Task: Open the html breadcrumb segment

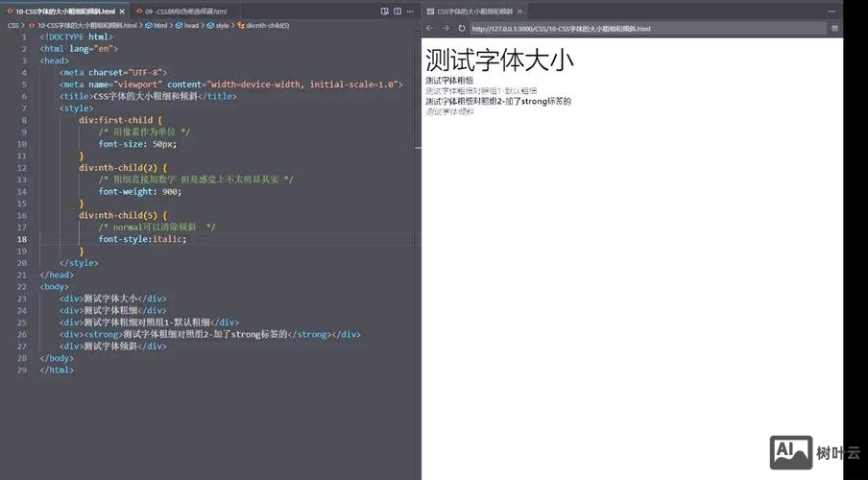Action: pyautogui.click(x=160, y=26)
